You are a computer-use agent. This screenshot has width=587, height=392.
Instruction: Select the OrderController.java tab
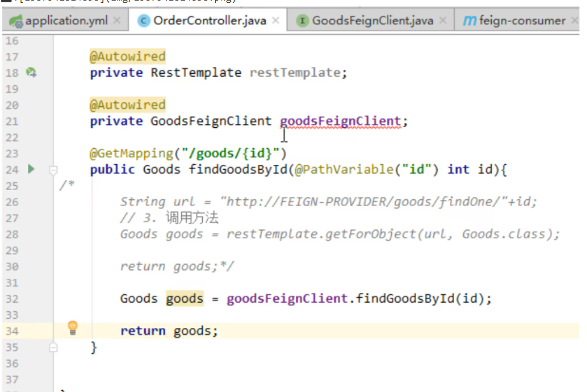(208, 20)
